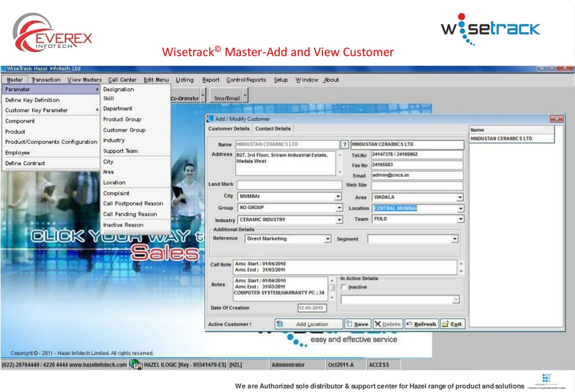575x392 pixels.
Task: Switch to the Contact Details tab
Action: [273, 129]
